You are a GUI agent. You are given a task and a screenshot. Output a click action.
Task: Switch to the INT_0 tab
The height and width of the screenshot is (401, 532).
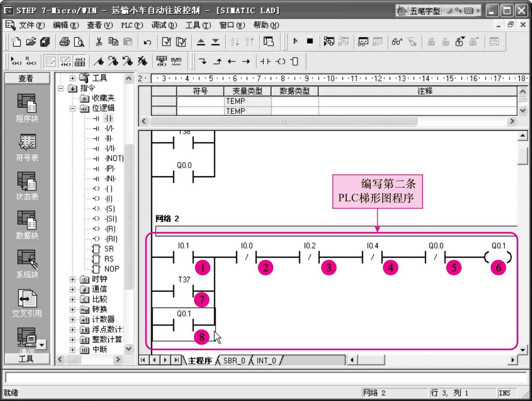pos(266,360)
